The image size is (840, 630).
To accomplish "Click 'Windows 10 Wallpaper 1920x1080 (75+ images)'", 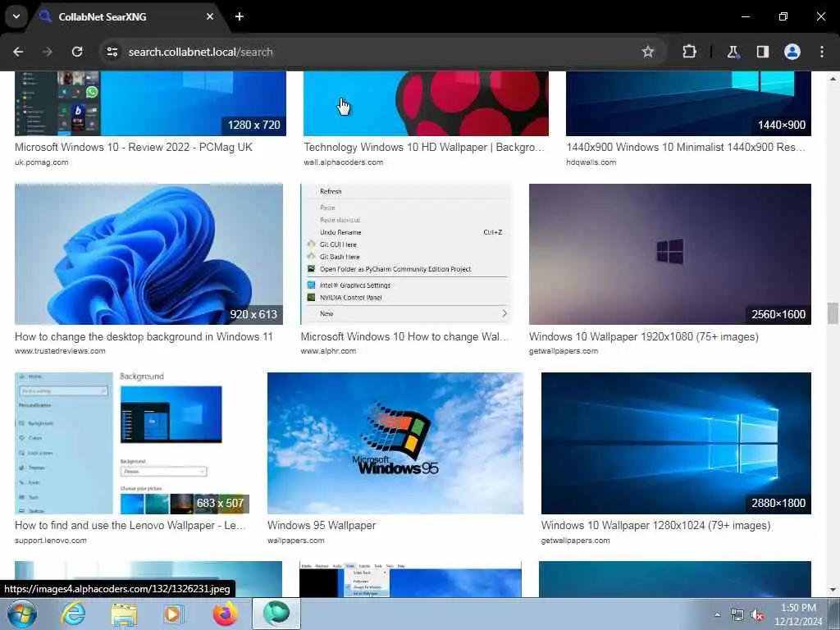I will tap(643, 336).
